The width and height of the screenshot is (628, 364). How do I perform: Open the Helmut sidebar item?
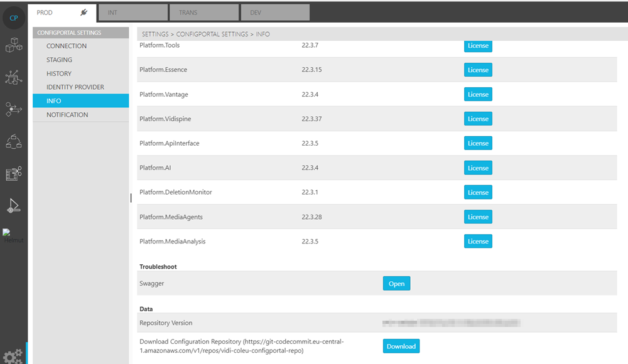[x=13, y=237]
